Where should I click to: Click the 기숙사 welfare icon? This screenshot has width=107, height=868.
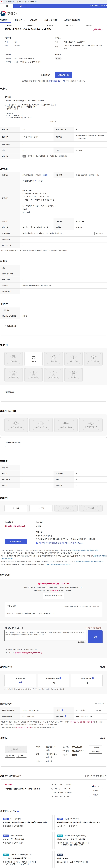tap(33, 359)
